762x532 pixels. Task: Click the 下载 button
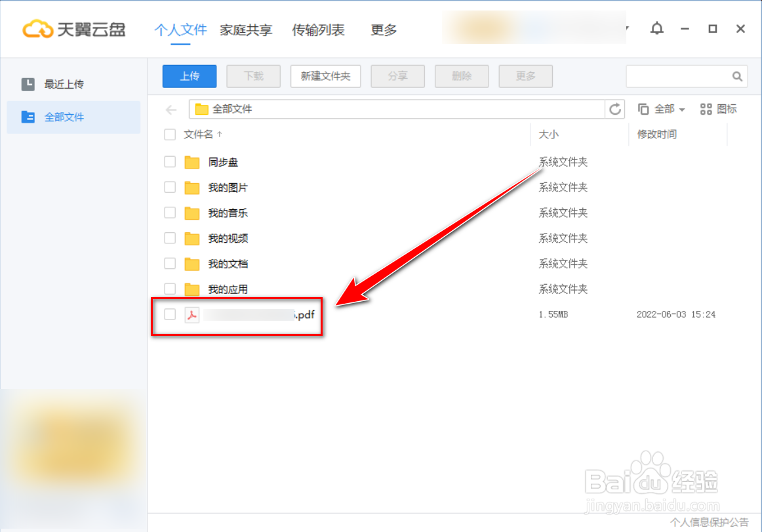[254, 76]
